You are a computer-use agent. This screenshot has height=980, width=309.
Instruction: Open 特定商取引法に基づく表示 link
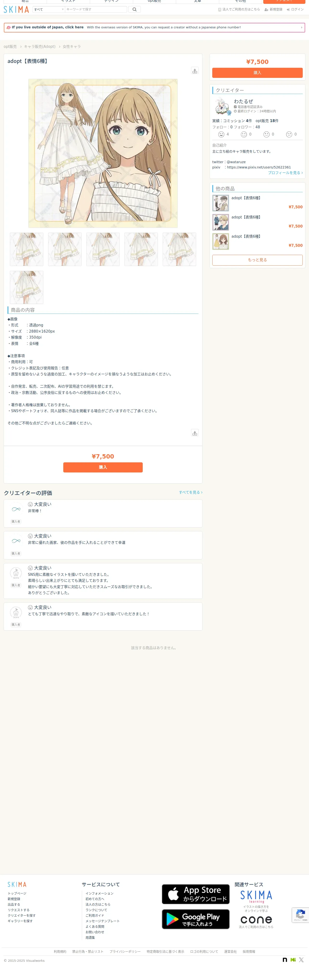[x=165, y=951]
